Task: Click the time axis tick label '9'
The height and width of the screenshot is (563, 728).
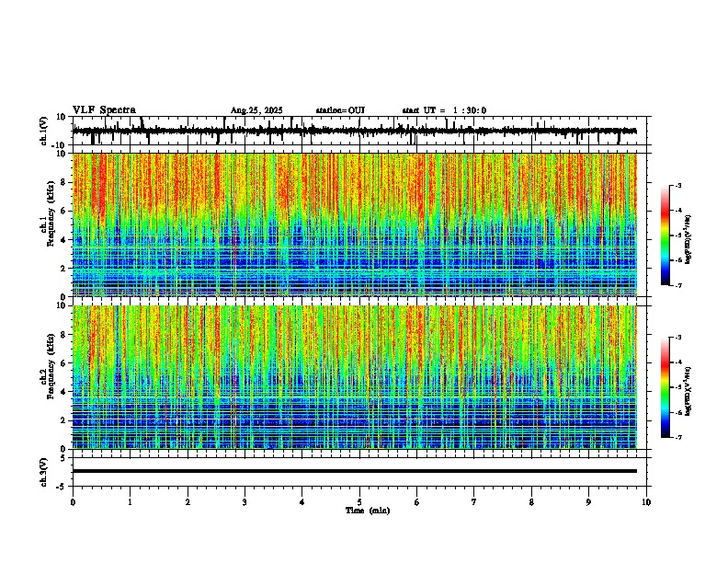Action: pyautogui.click(x=588, y=502)
